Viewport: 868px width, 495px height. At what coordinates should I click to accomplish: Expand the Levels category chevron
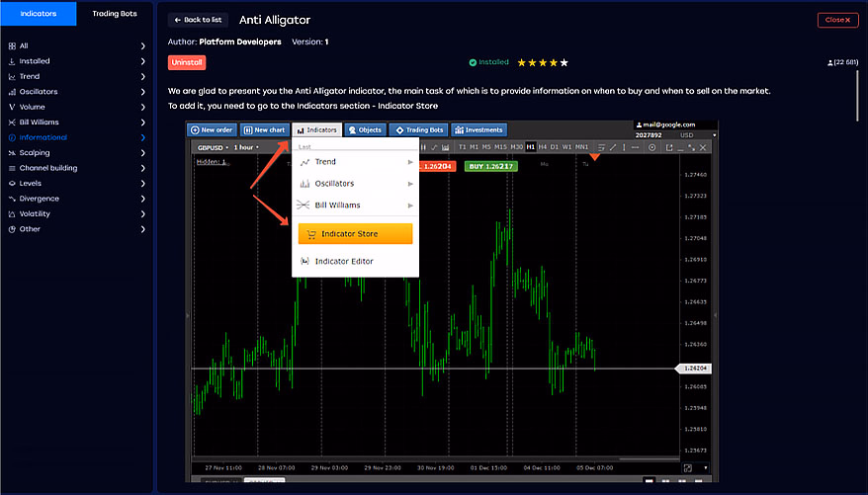point(142,184)
